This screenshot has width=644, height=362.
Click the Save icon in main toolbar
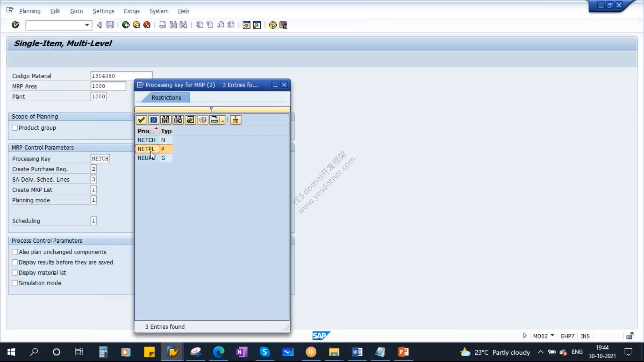click(x=110, y=25)
